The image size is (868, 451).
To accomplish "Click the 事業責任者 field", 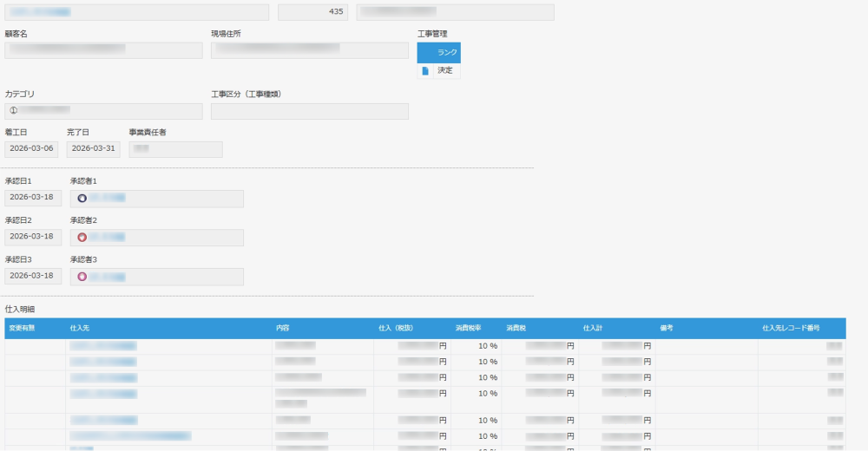I will (176, 149).
